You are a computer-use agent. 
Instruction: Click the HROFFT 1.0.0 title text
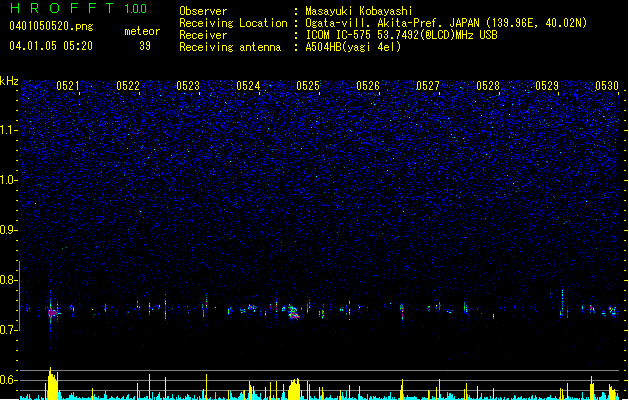(78, 8)
